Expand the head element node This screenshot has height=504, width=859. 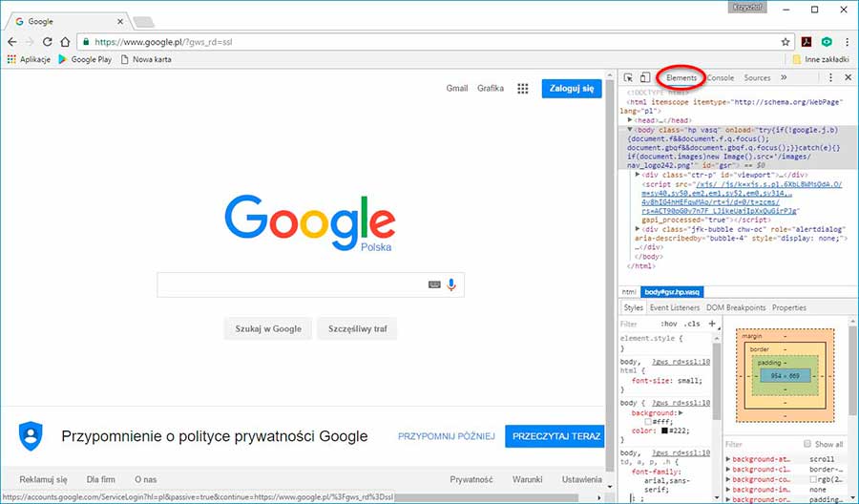(630, 120)
